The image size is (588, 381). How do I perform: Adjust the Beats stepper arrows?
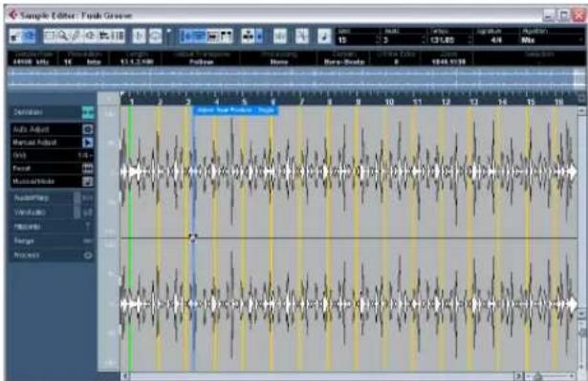[x=424, y=40]
